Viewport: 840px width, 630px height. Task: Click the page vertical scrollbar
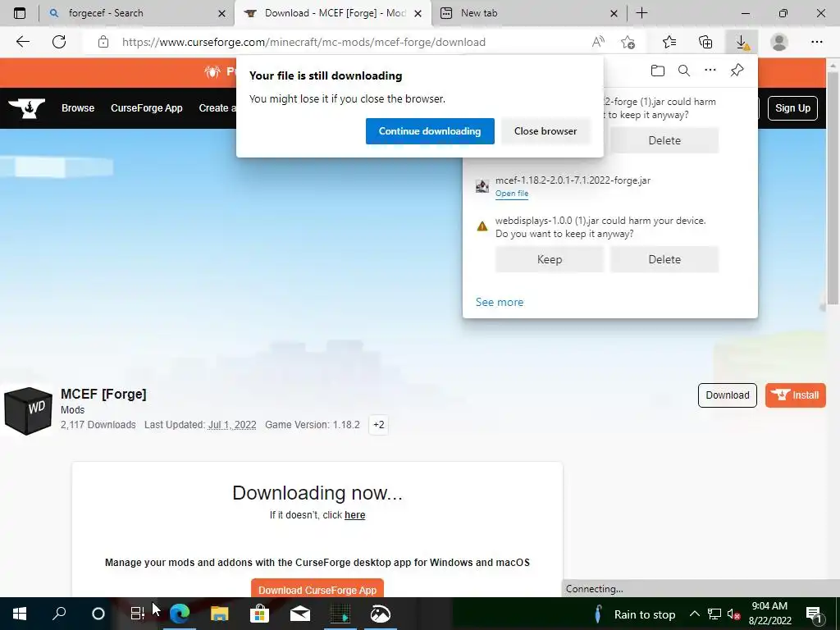coord(833,188)
